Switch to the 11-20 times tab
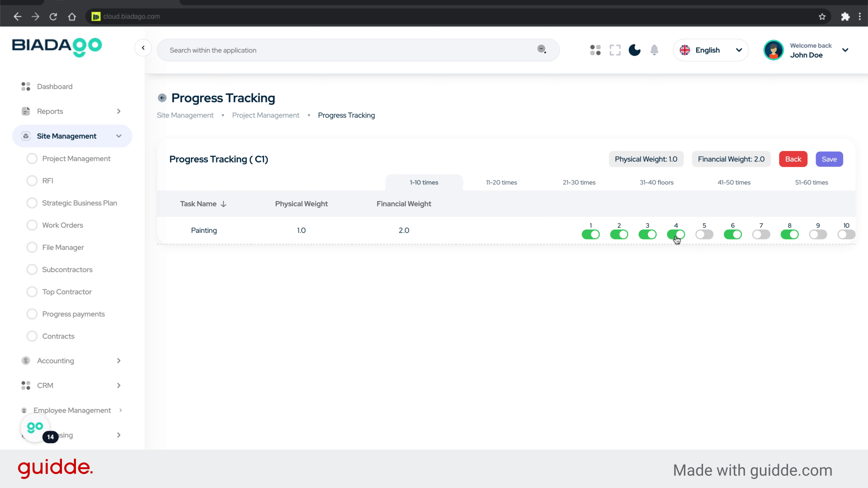 (x=501, y=183)
